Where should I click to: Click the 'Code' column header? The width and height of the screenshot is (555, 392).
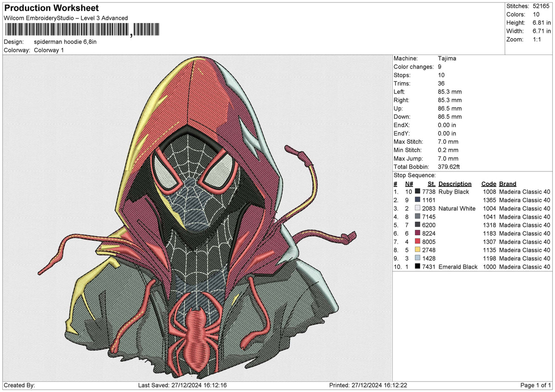pyautogui.click(x=489, y=184)
